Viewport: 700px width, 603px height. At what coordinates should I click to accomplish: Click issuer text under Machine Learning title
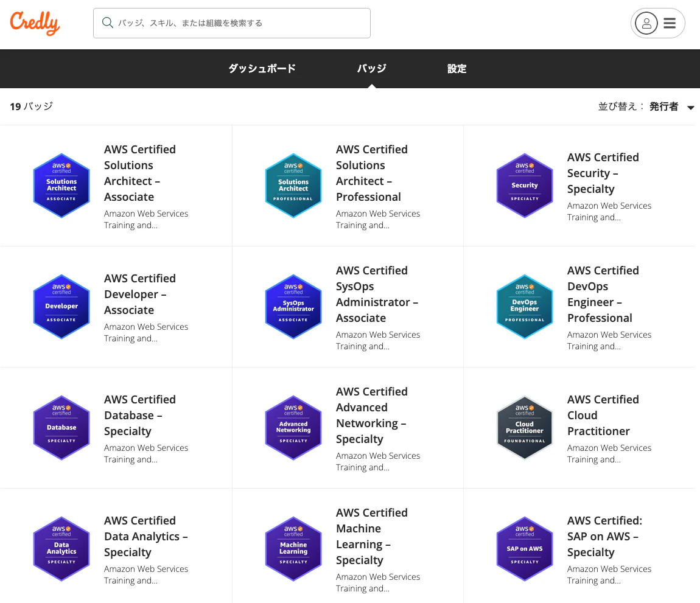[377, 582]
